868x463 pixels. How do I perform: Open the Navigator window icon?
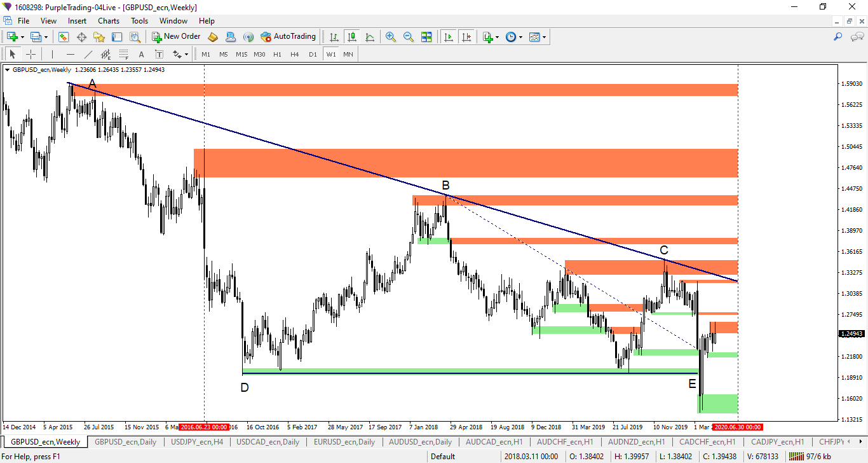[x=99, y=37]
